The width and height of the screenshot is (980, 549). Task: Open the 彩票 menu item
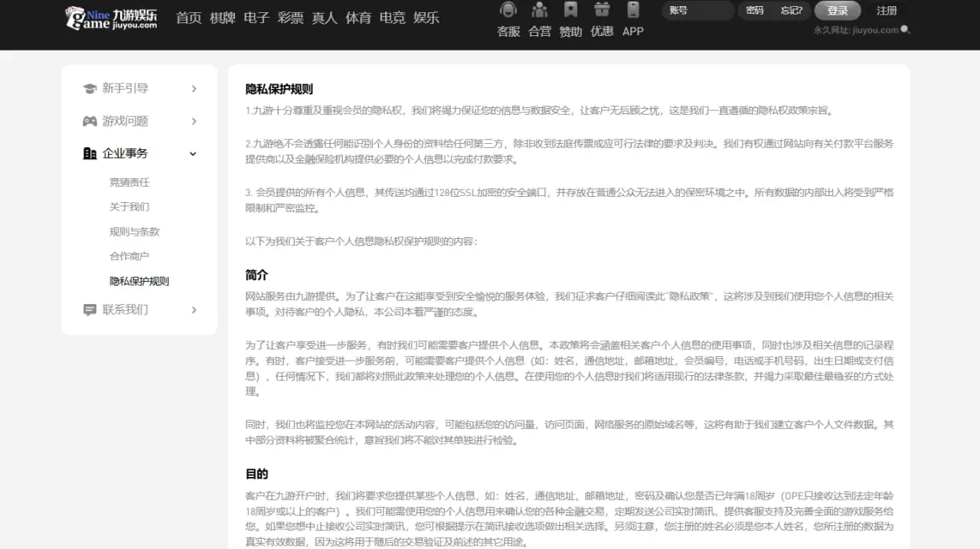click(290, 18)
